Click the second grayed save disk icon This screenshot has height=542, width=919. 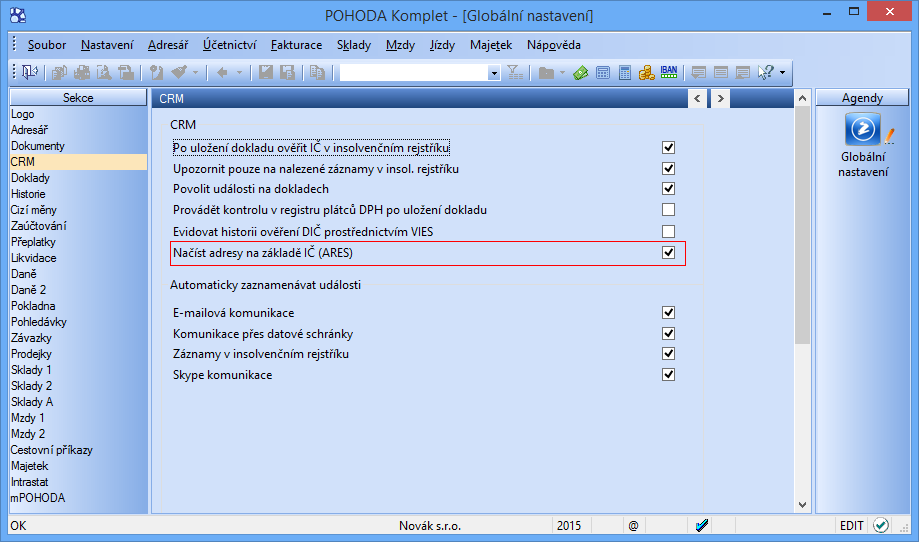coord(287,72)
